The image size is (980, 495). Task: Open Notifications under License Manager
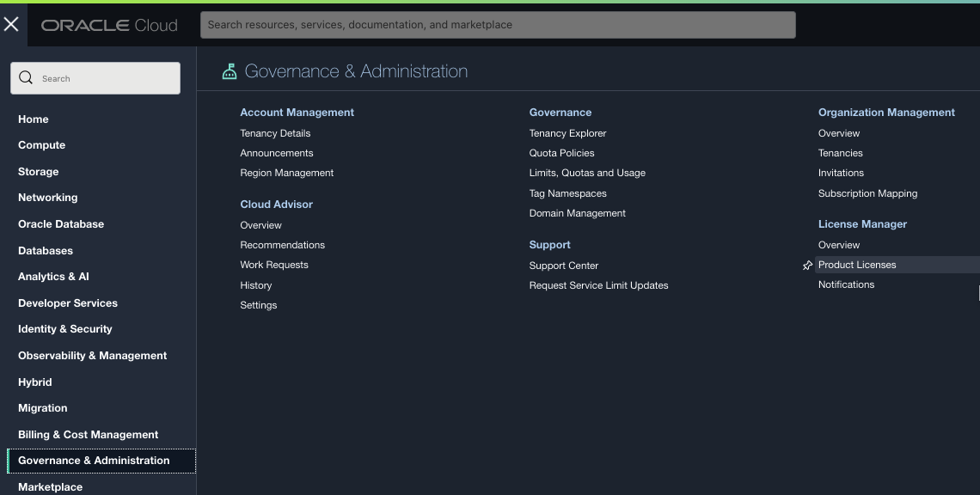(846, 284)
